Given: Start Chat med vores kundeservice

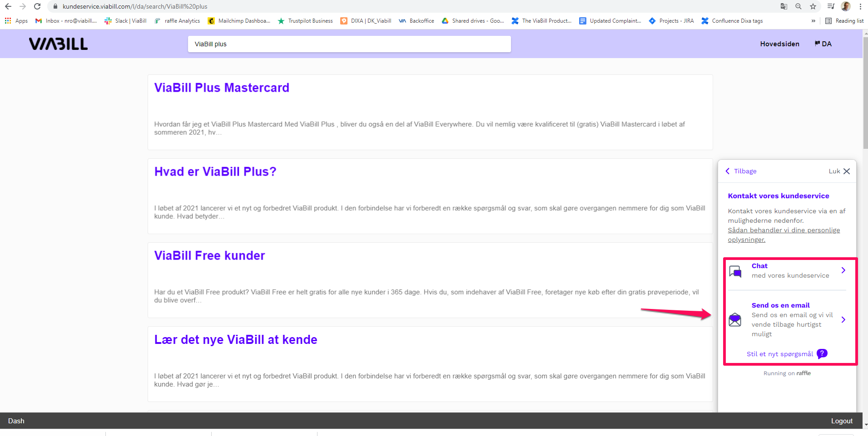Looking at the screenshot, I should 787,271.
